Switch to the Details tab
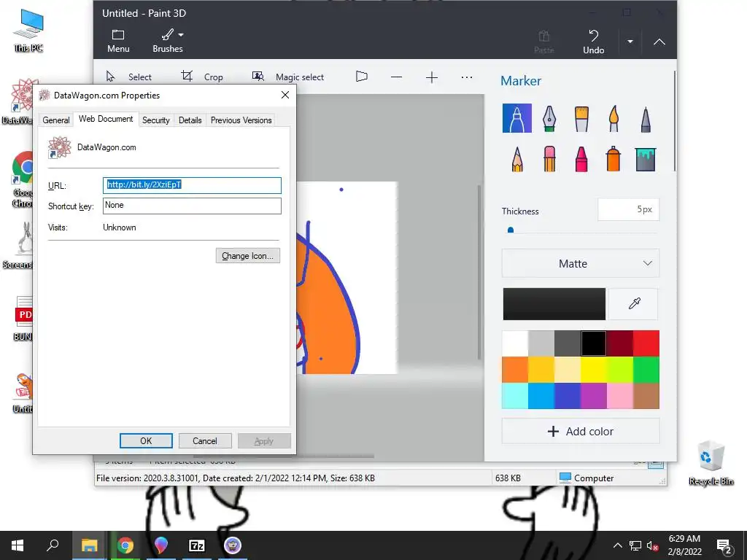 pyautogui.click(x=190, y=120)
